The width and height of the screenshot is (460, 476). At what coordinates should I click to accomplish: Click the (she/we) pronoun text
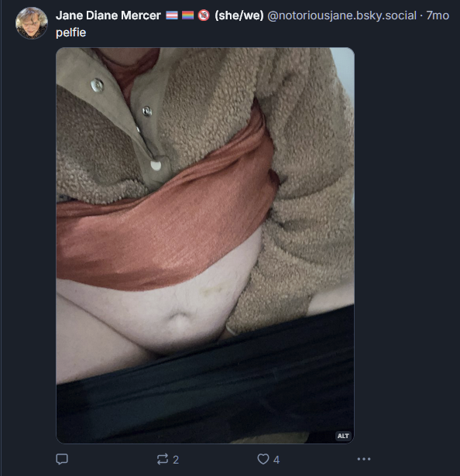click(239, 15)
